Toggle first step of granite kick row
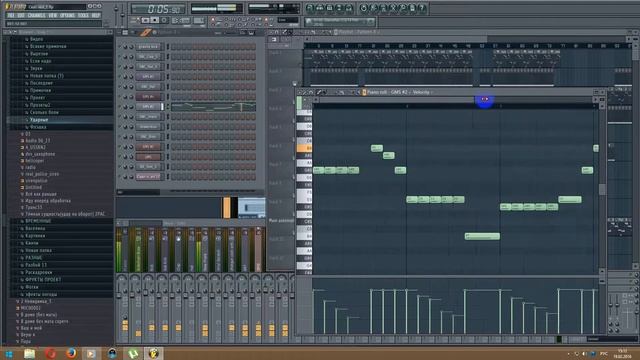Viewport: 640px width, 360px height. (x=173, y=47)
